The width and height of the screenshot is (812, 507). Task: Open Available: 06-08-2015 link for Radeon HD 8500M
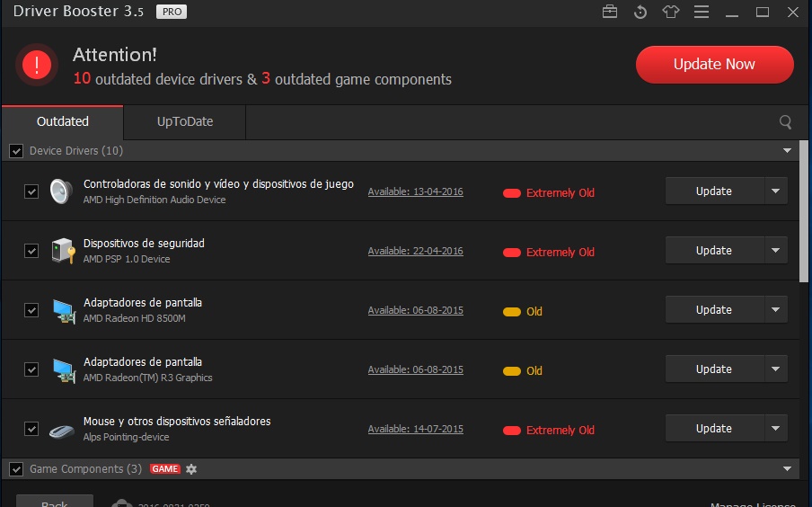415,310
